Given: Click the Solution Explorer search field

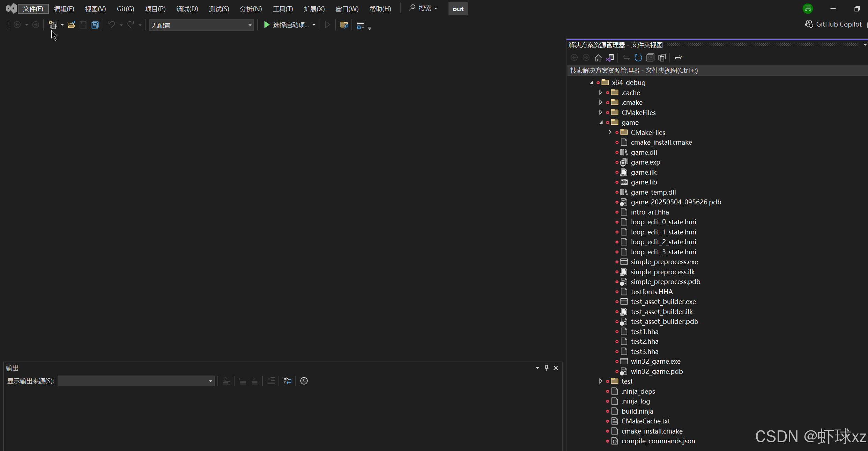Looking at the screenshot, I should [x=715, y=70].
